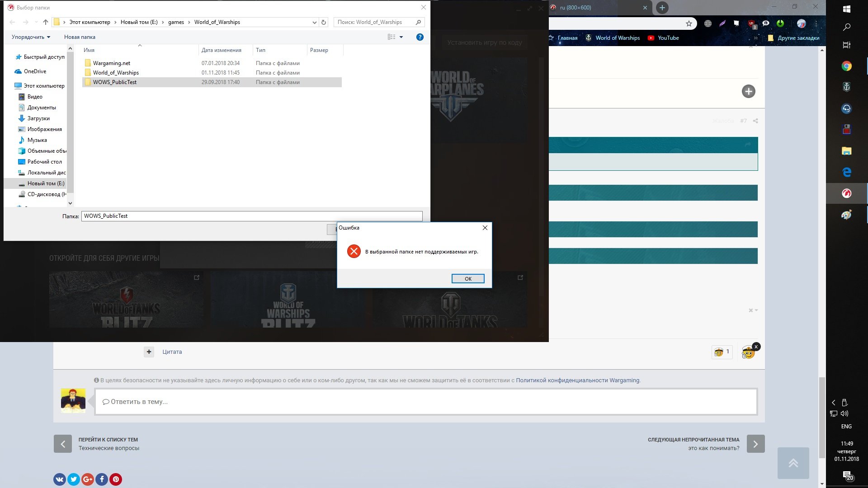Share via Twitter icon

pyautogui.click(x=74, y=479)
